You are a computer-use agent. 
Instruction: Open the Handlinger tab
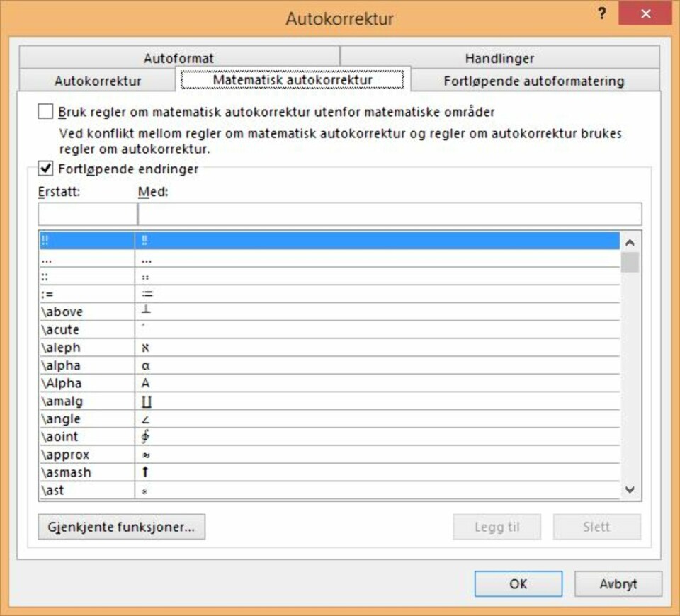point(499,58)
